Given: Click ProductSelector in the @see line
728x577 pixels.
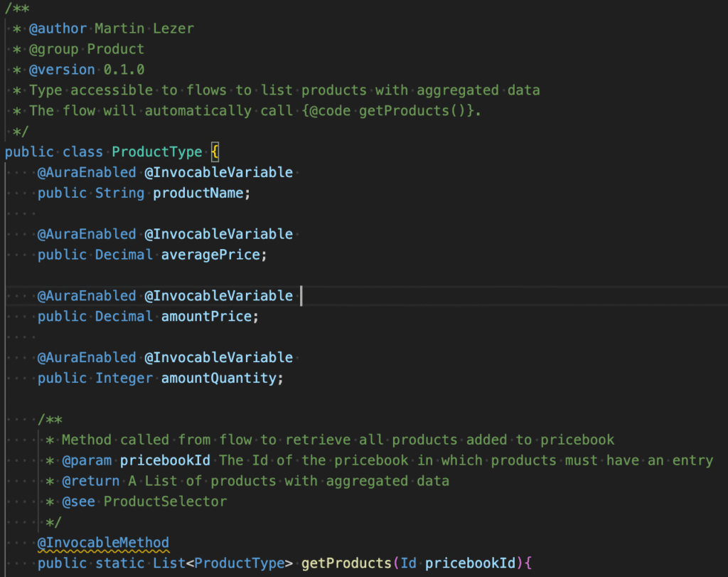Looking at the screenshot, I should click(x=165, y=502).
